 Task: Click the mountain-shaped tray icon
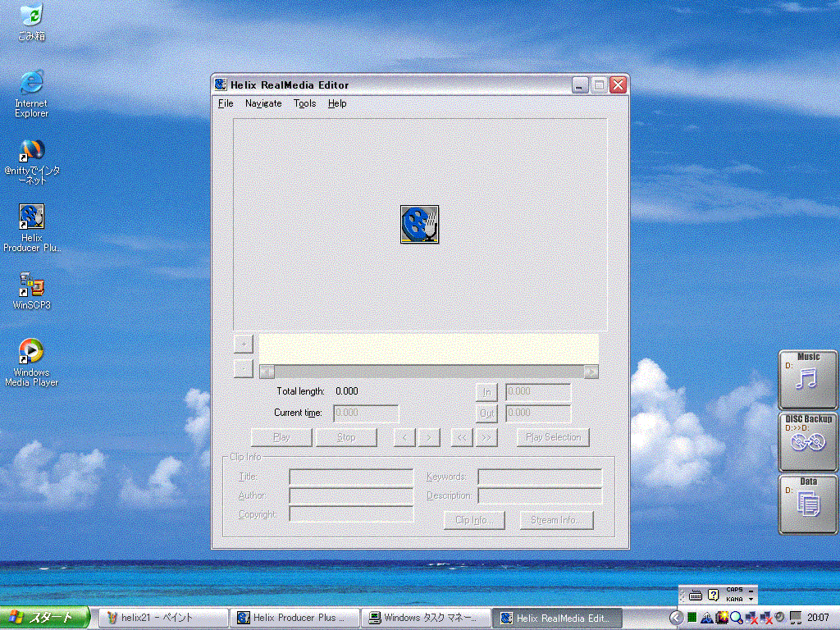pos(706,619)
